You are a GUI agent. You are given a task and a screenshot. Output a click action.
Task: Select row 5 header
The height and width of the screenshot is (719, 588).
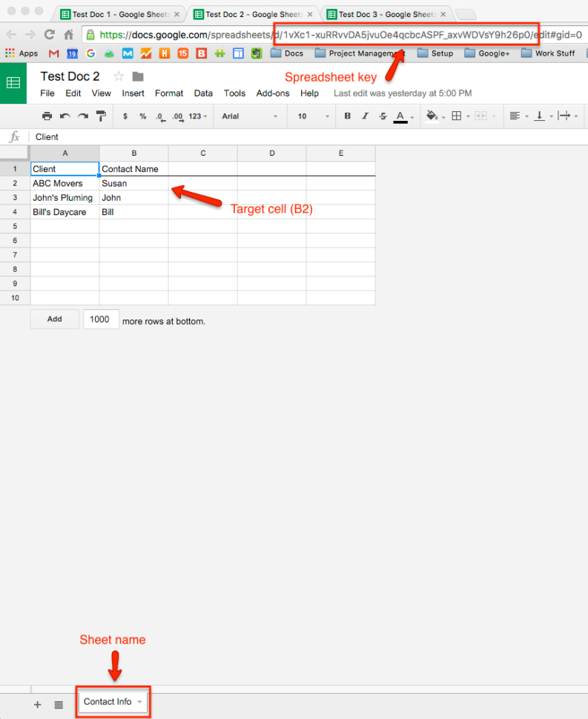[15, 226]
